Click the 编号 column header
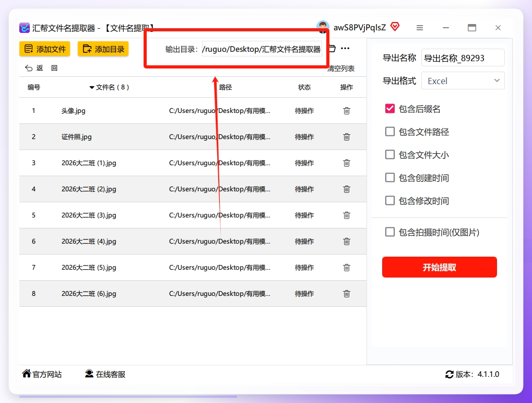 point(34,87)
